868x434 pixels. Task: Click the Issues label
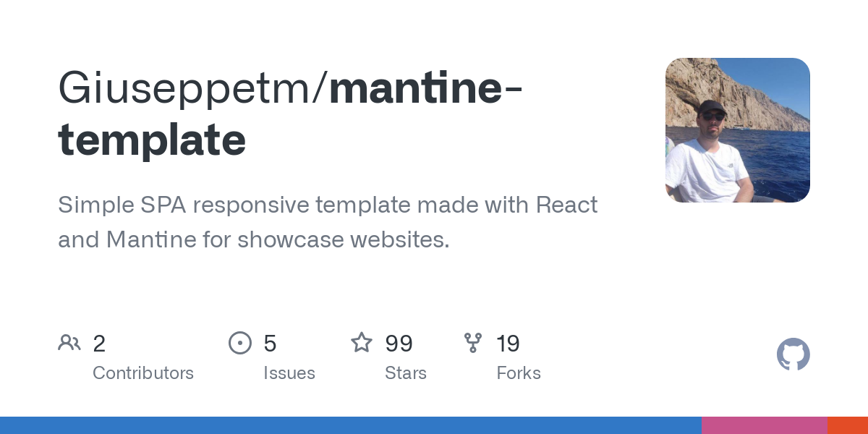pyautogui.click(x=289, y=373)
